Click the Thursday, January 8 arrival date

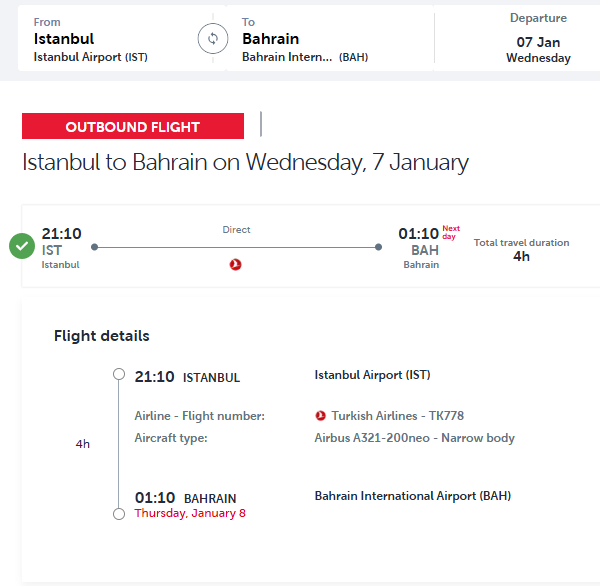190,513
